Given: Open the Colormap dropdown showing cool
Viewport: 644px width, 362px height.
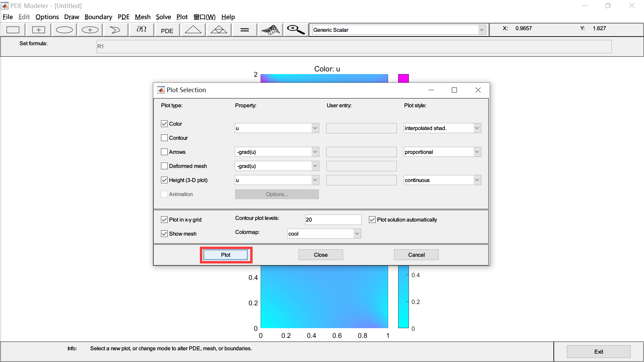Looking at the screenshot, I should click(357, 233).
